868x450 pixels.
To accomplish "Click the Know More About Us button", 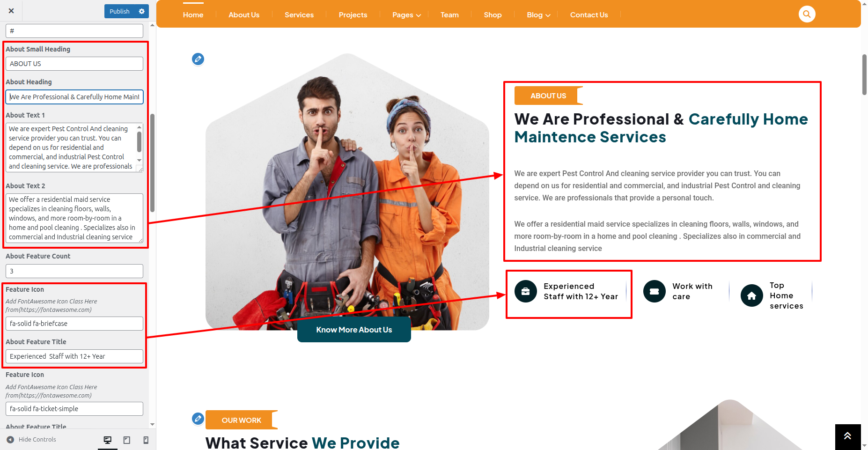I will (354, 330).
